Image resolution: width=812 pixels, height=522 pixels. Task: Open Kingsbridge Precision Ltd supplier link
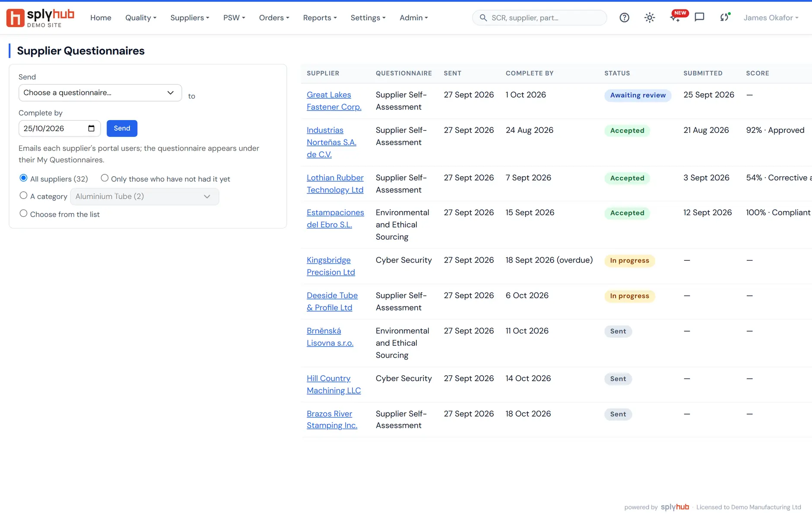tap(331, 266)
